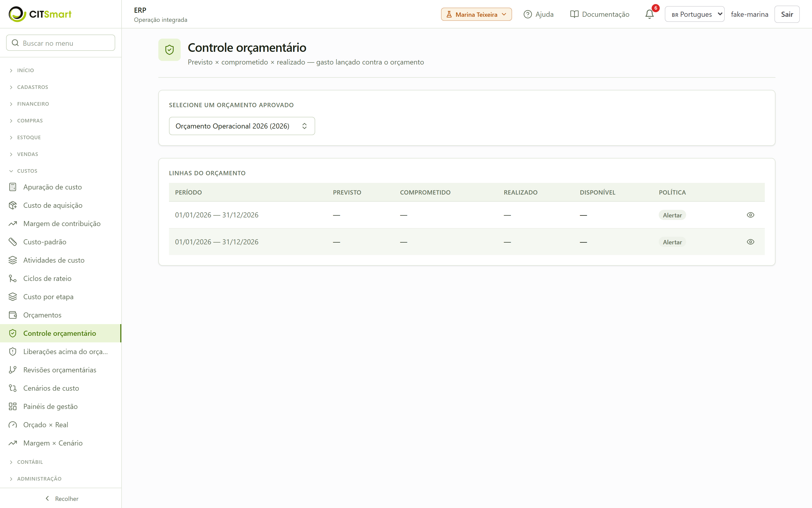
Task: Open Painéis de gestão dashboard icon
Action: 13,406
